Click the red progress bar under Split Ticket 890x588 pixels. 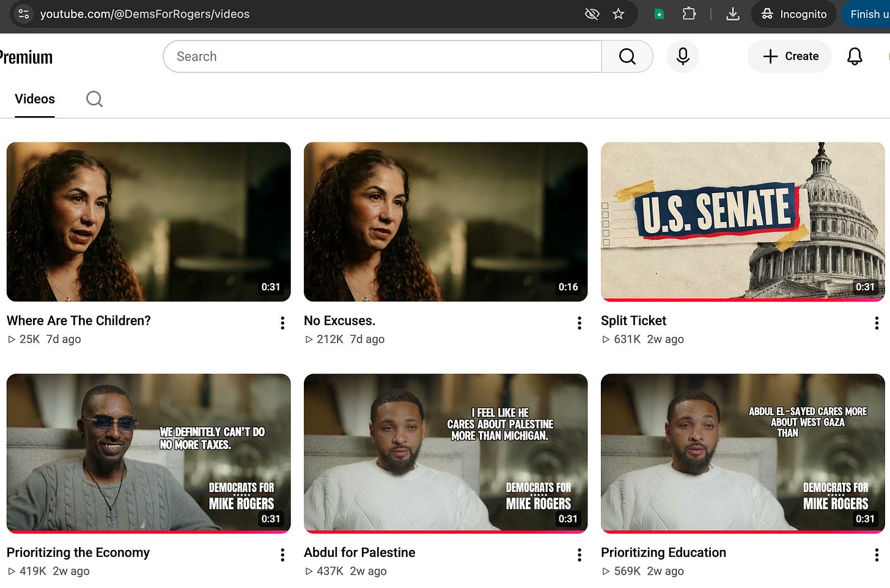point(743,300)
